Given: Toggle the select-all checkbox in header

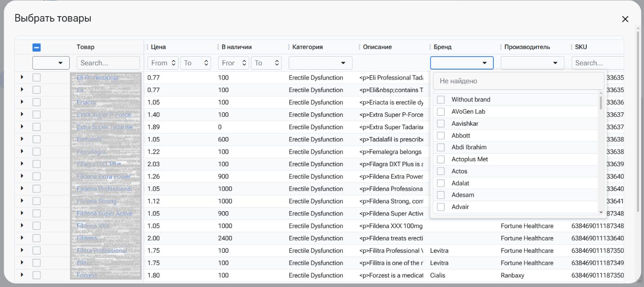Looking at the screenshot, I should (x=36, y=47).
